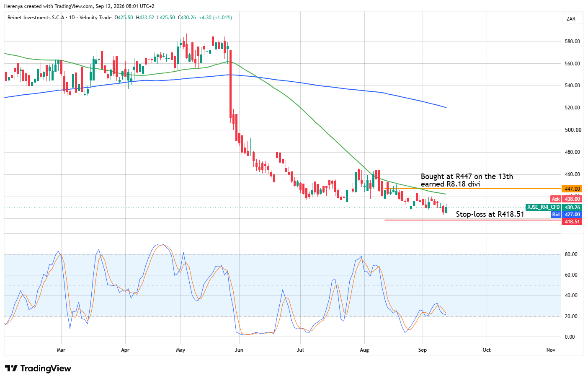
Task: Select the red Ask 438.00 price tag
Action: click(566, 199)
